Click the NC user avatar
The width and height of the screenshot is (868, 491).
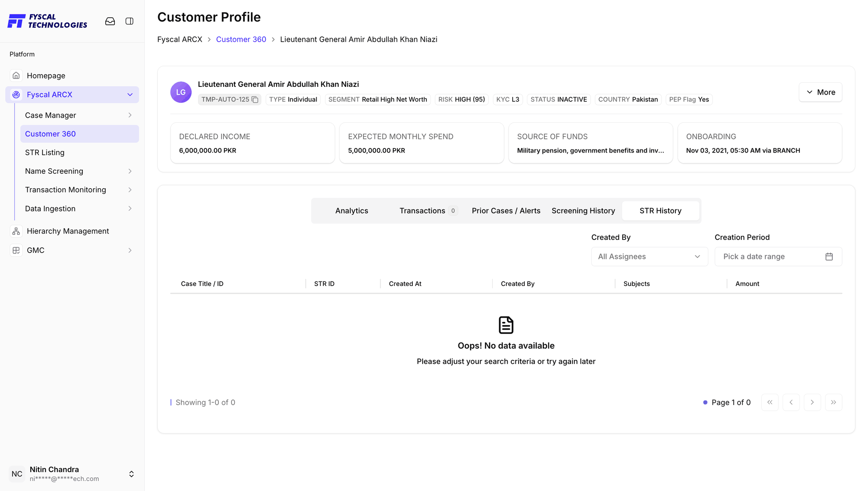pos(17,474)
